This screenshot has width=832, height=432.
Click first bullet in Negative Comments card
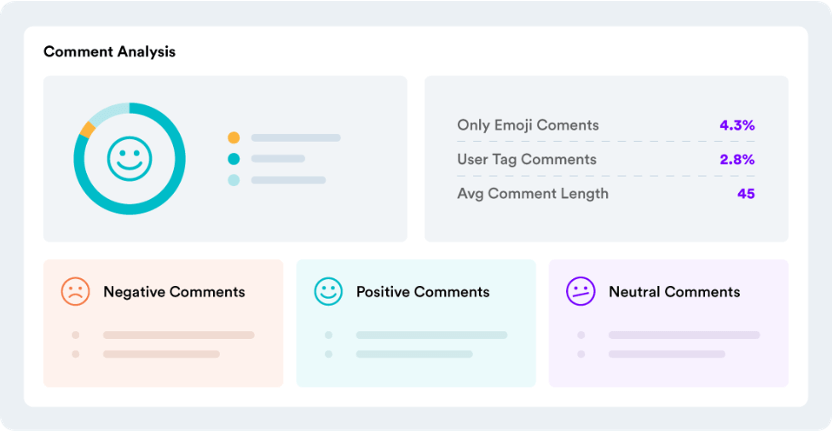75,335
